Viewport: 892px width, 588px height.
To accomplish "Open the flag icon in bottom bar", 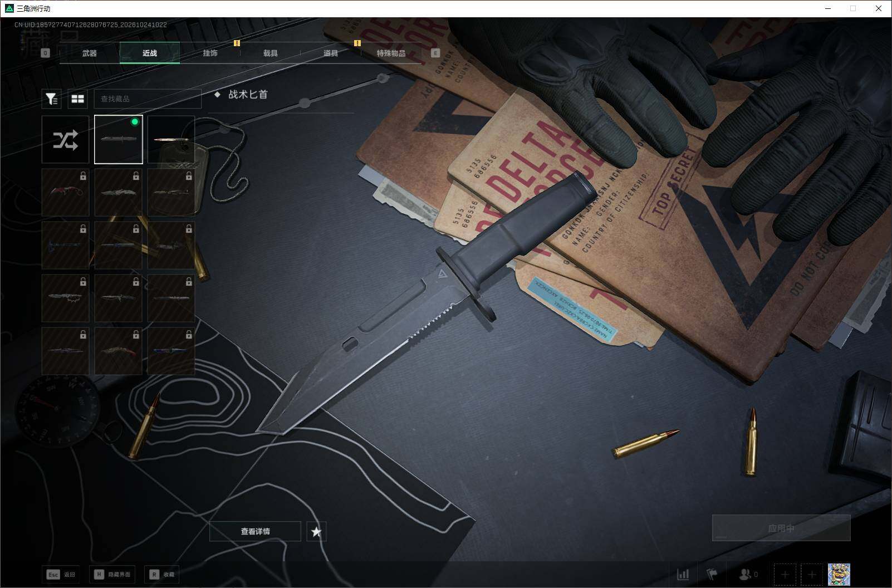I will pos(712,574).
